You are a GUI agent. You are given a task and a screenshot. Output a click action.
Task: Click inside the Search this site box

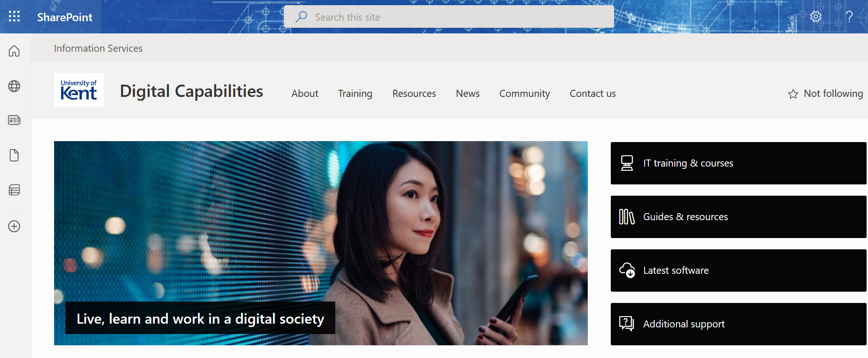[449, 17]
